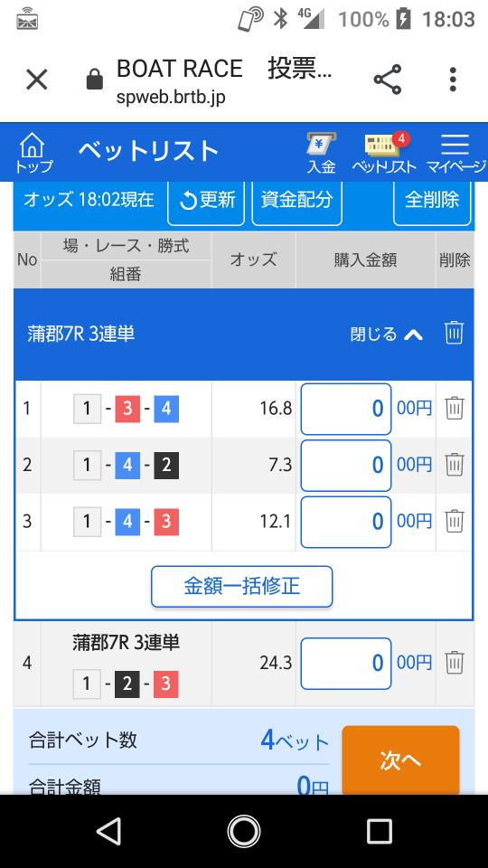
Task: Proceed with the orange 次へ button
Action: point(400,760)
